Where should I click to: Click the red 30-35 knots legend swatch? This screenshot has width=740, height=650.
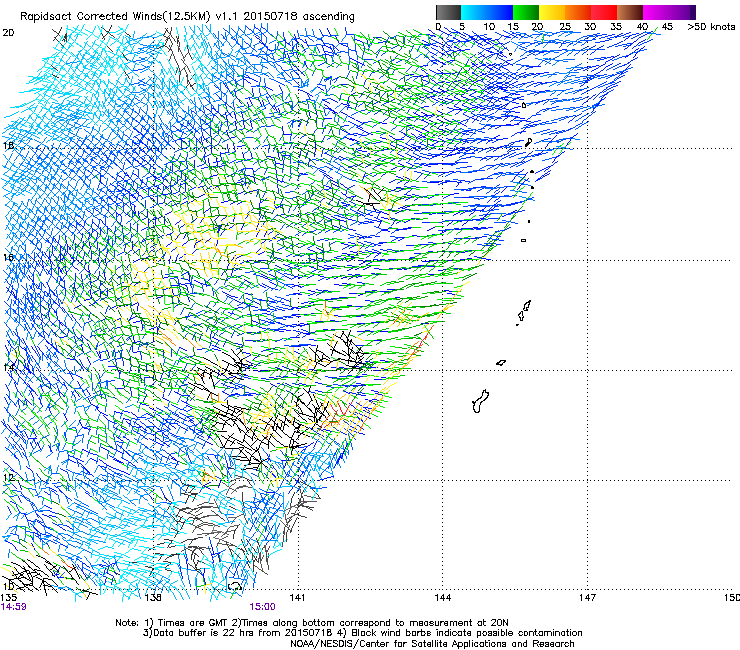point(604,12)
